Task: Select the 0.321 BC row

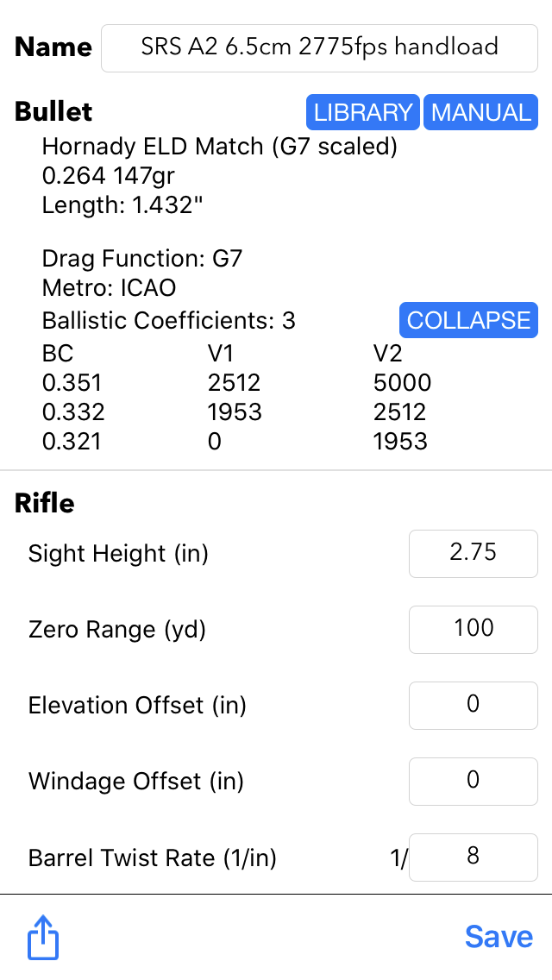Action: click(x=72, y=441)
